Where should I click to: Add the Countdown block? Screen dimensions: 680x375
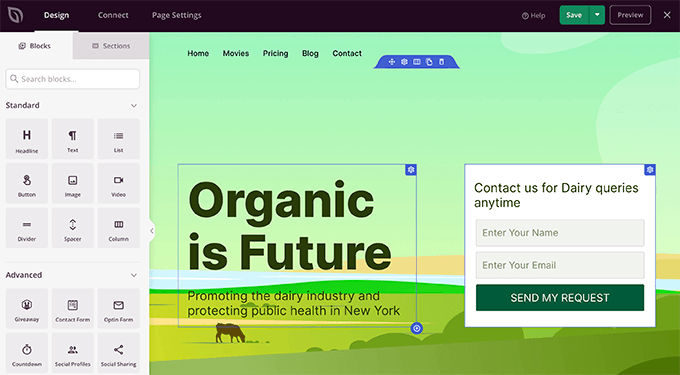coord(27,353)
